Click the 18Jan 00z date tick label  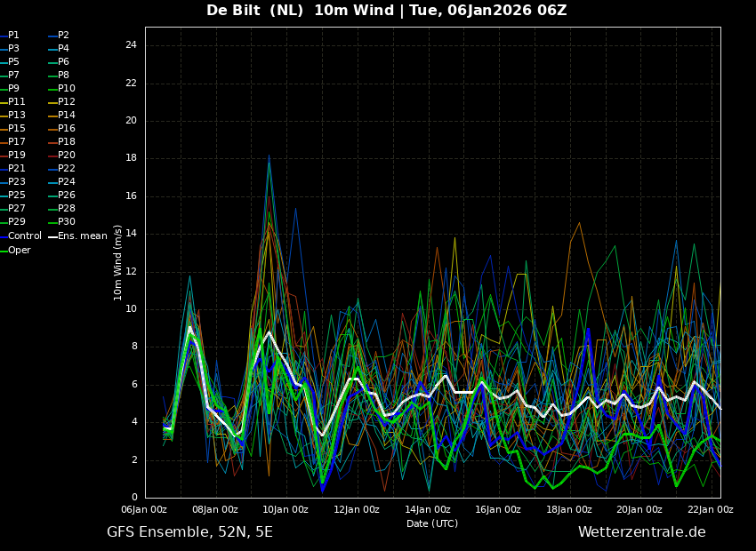coord(571,509)
